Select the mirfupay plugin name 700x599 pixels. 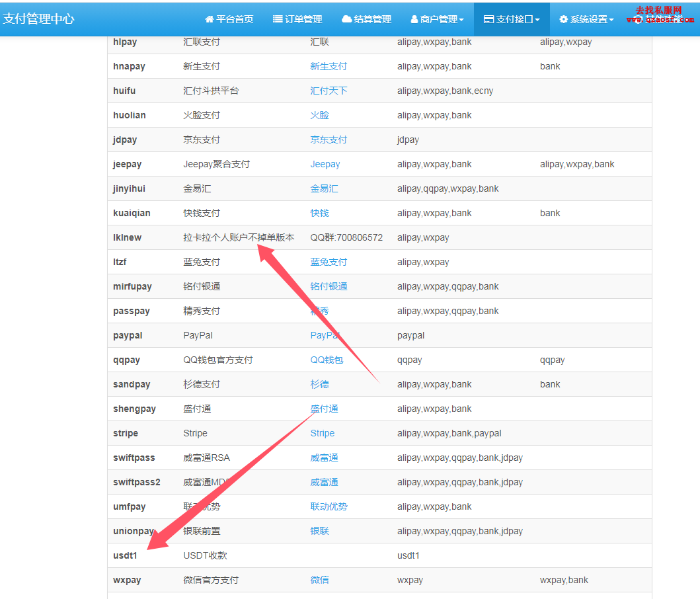coord(132,287)
